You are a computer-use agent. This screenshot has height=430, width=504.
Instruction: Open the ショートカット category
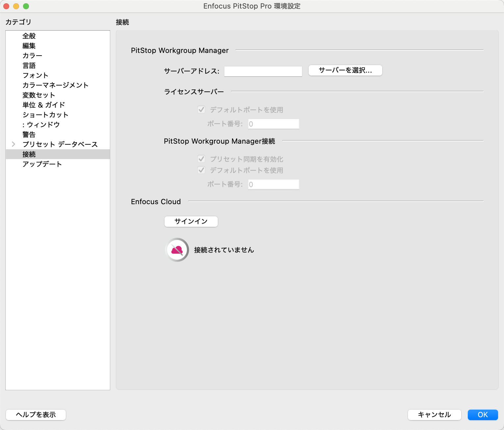tap(58, 115)
